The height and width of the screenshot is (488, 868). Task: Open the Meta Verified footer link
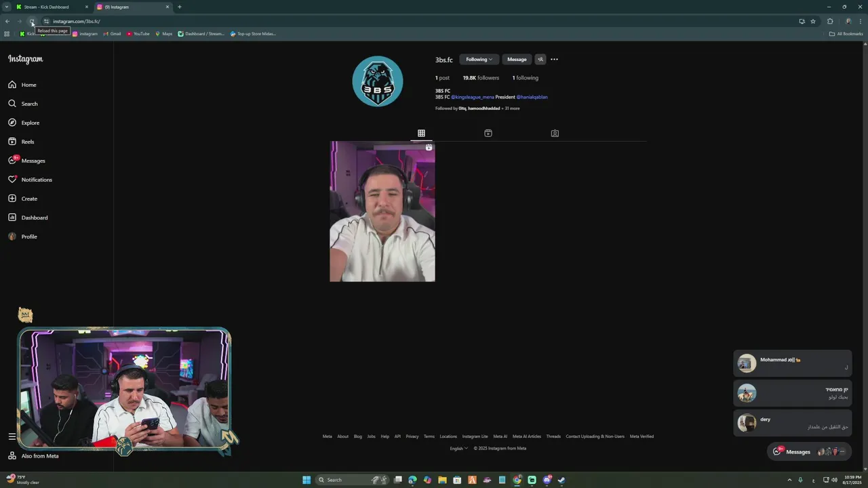pos(642,436)
